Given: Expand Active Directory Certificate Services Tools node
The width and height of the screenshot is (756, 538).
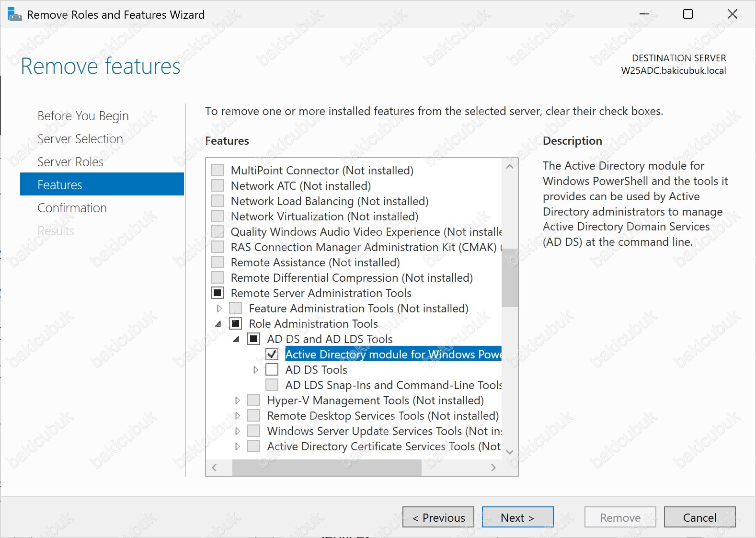Looking at the screenshot, I should (x=238, y=446).
